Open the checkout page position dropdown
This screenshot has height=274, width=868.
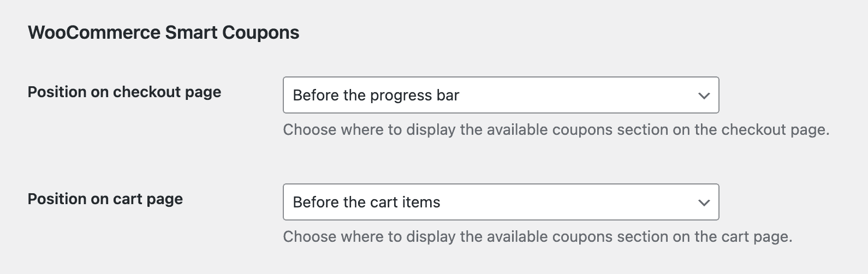click(500, 95)
